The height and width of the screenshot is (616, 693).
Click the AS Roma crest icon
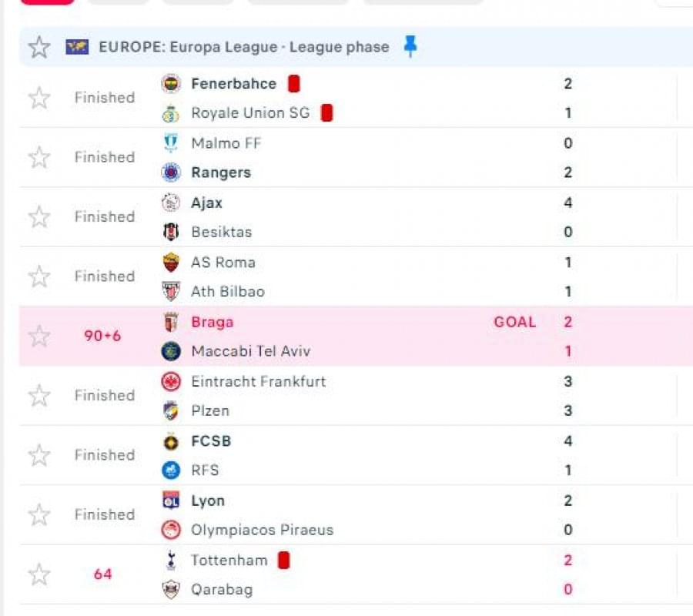pyautogui.click(x=171, y=263)
